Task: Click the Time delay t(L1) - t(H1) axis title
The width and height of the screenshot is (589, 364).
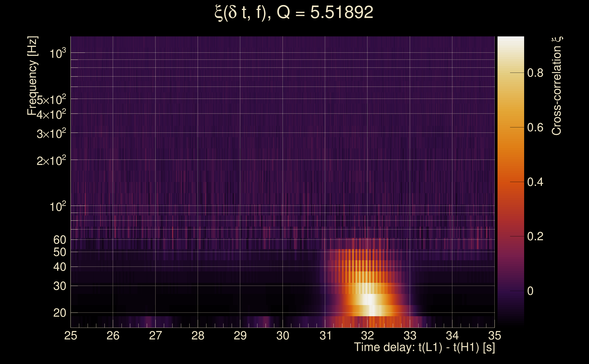Action: pyautogui.click(x=424, y=347)
